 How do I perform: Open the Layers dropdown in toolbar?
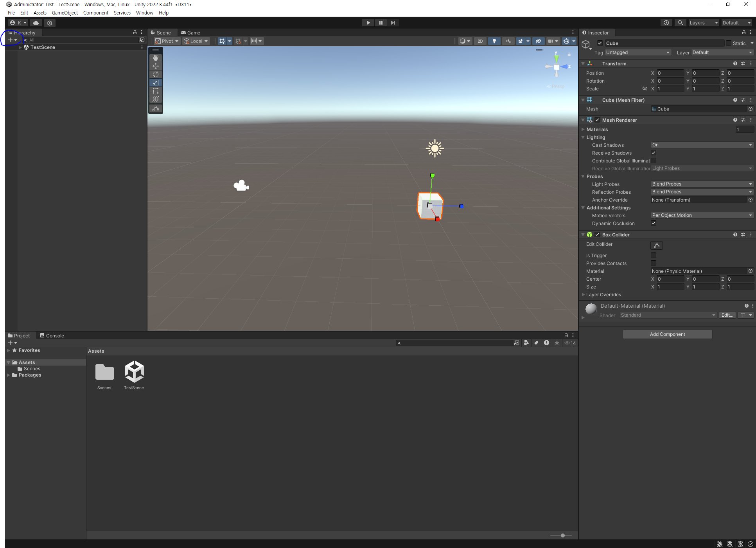point(703,23)
